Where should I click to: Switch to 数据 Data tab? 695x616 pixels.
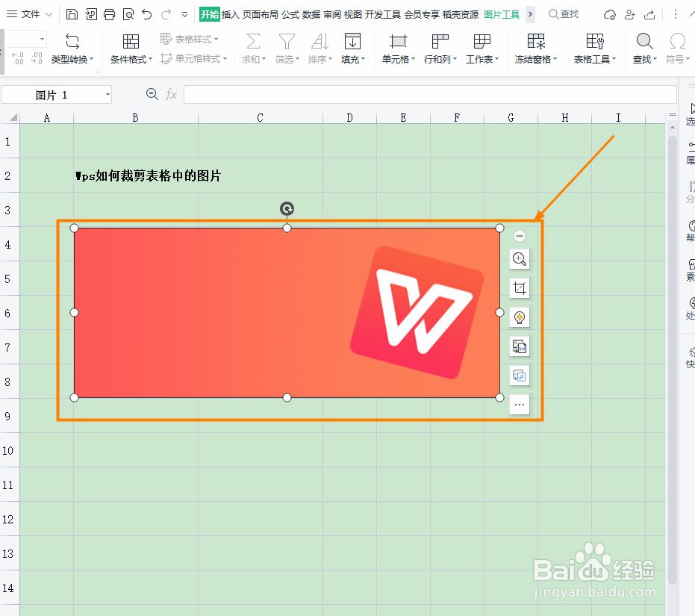coord(311,15)
